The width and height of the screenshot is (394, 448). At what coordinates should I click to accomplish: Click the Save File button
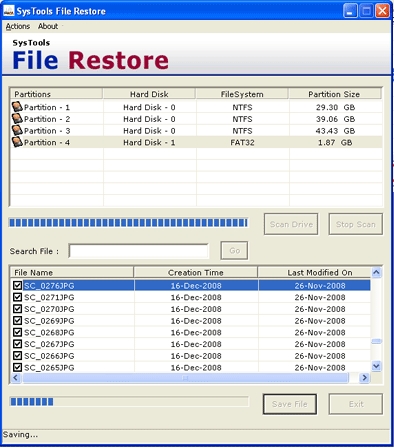tap(290, 404)
